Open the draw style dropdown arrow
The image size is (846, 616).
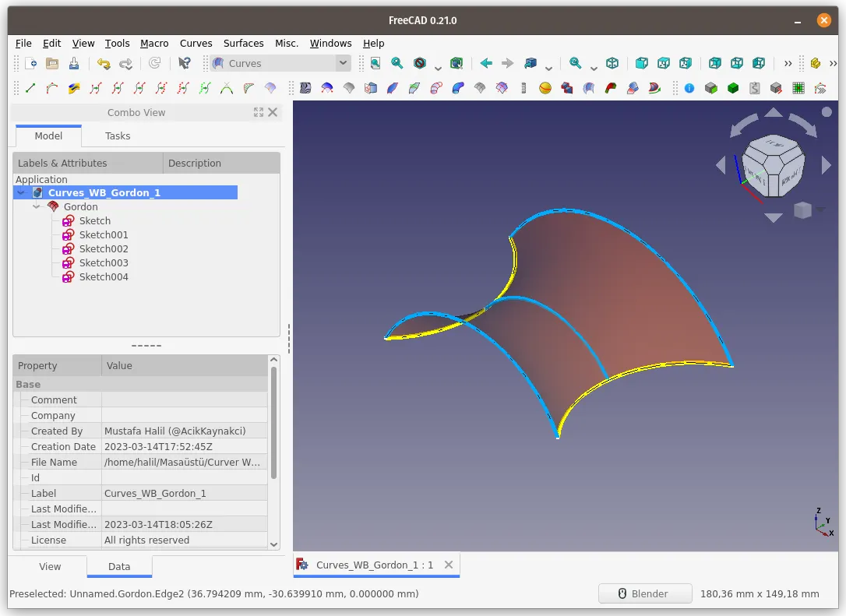tap(438, 68)
